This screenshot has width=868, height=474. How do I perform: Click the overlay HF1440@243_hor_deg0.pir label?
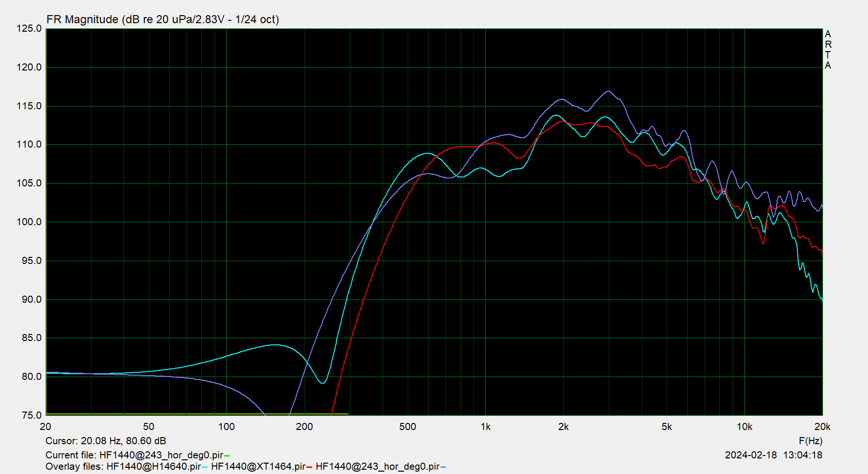[377, 466]
